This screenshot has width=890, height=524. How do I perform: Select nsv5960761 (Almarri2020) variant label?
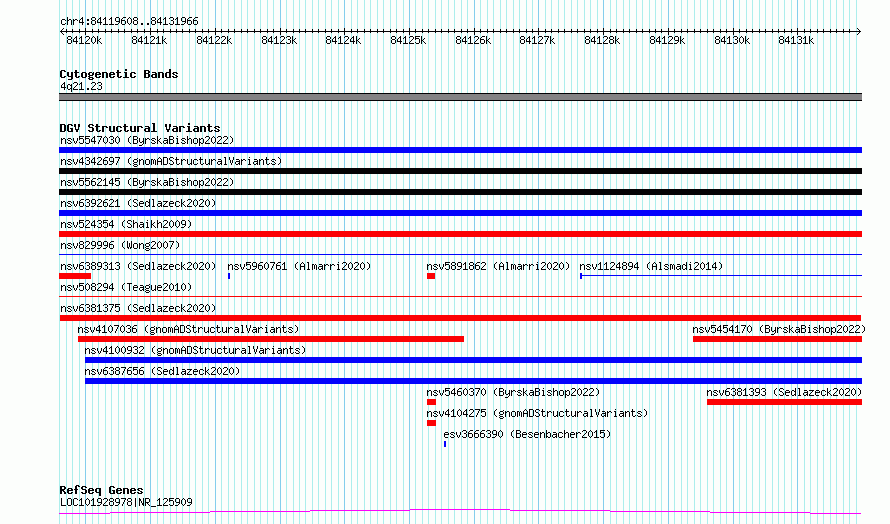299,266
